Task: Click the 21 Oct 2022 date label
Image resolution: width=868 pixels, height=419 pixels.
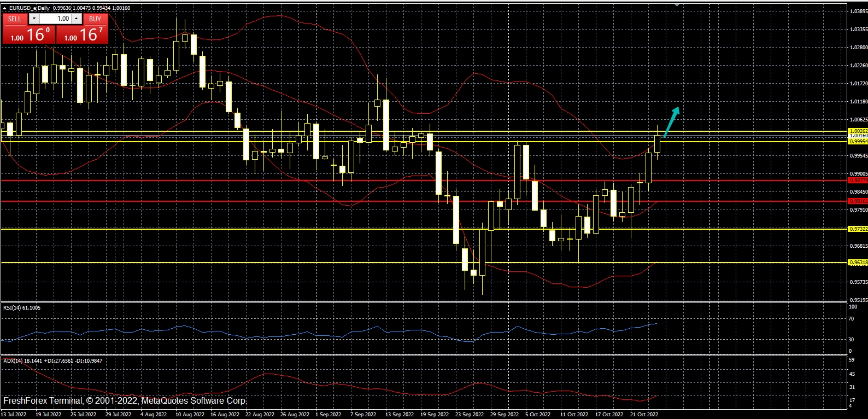Action: (644, 414)
